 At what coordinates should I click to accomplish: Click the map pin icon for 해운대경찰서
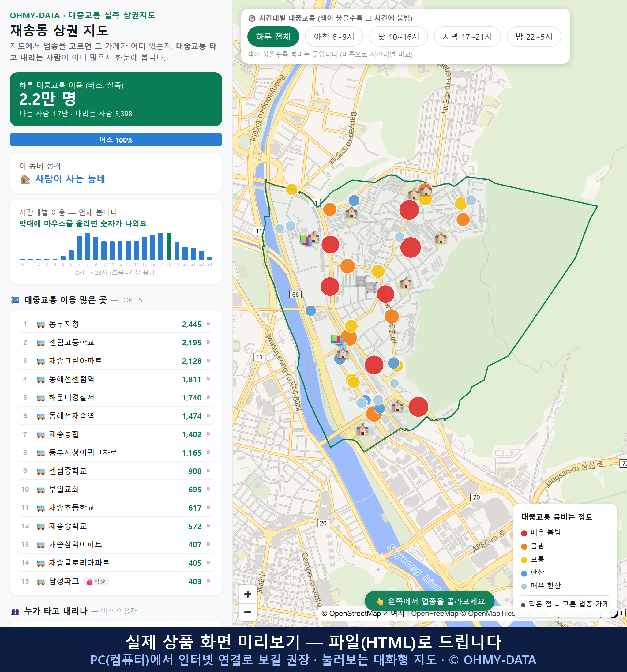tap(208, 398)
